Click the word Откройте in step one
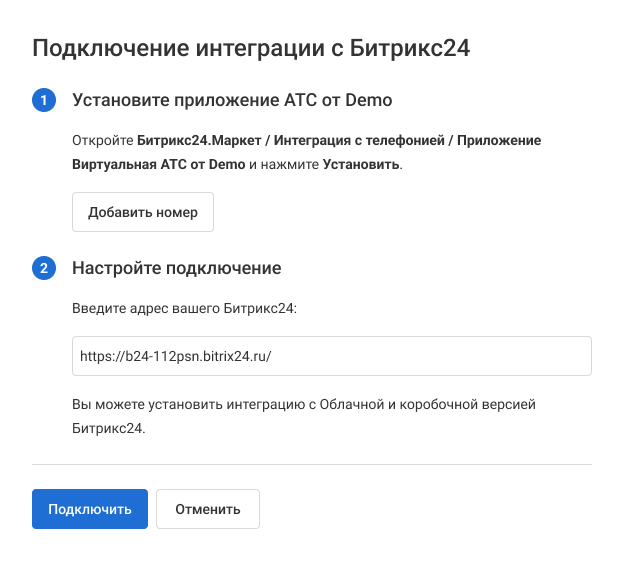 pos(103,141)
